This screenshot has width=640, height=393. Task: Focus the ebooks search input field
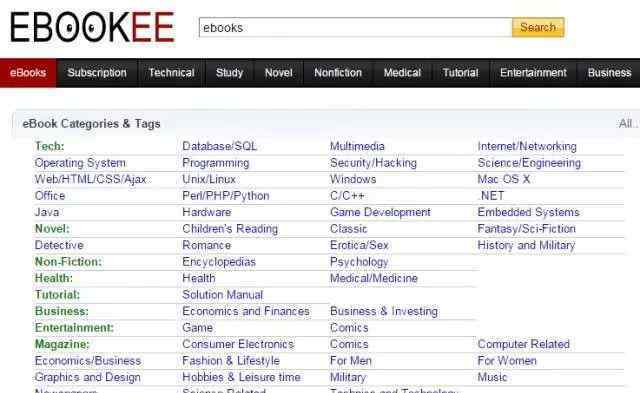(x=356, y=27)
